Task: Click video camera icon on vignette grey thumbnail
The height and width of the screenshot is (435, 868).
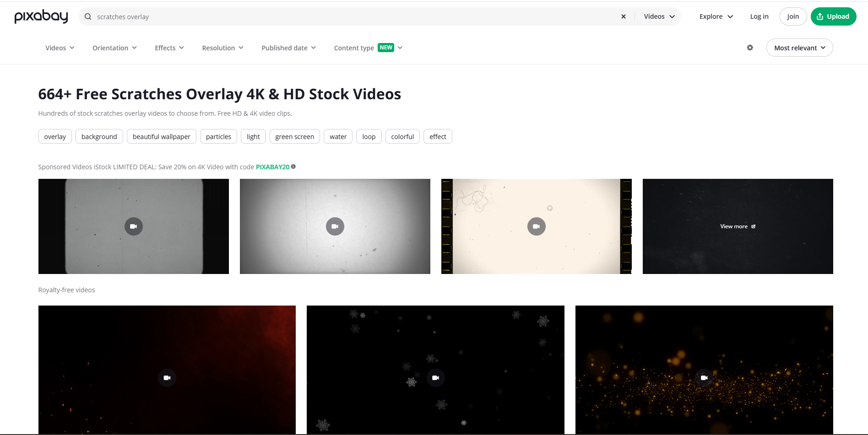Action: pyautogui.click(x=335, y=226)
